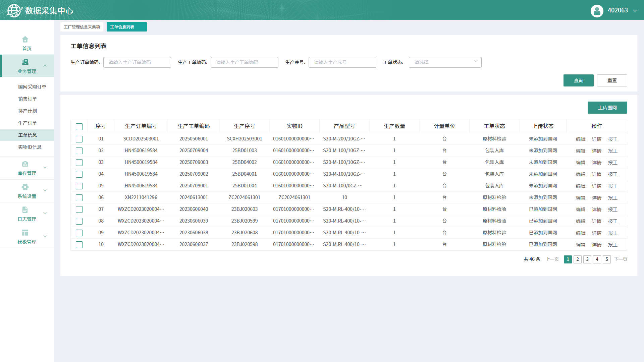Image resolution: width=644 pixels, height=362 pixels.
Task: Click the 系统设置 gear icon
Action: [x=25, y=187]
